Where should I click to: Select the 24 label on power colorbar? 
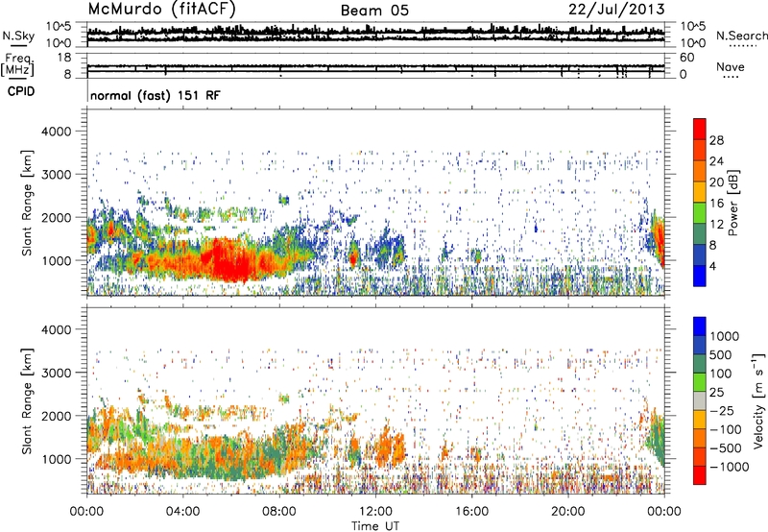point(716,161)
